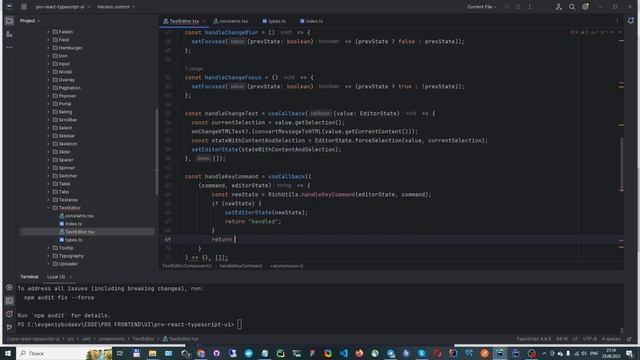Viewport: 640px width, 360px height.
Task: Open the main hamburger menu
Action: (x=24, y=7)
